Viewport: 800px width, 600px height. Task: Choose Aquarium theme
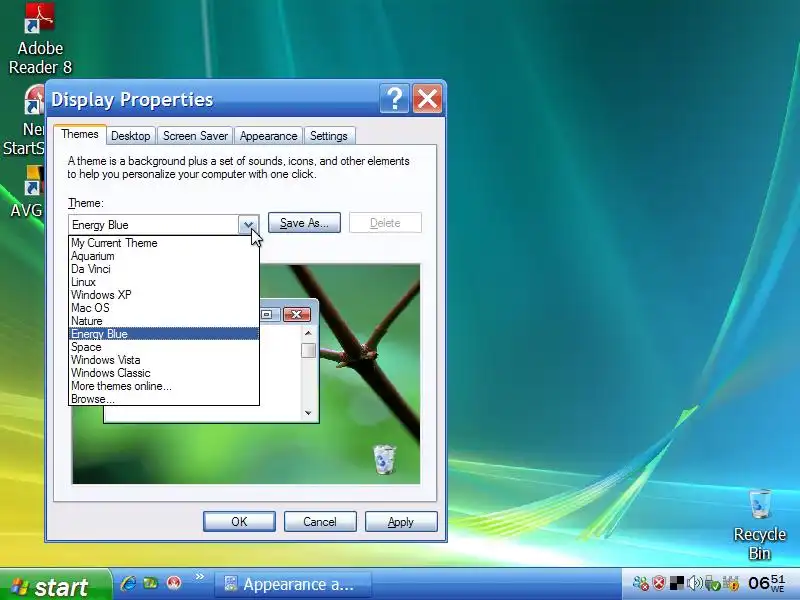164,256
